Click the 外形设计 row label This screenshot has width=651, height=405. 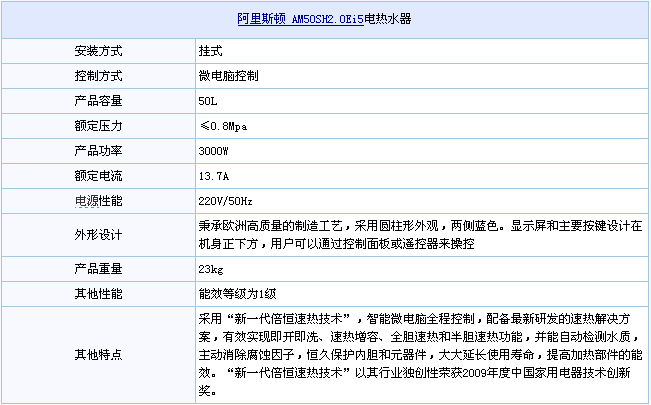[x=99, y=235]
